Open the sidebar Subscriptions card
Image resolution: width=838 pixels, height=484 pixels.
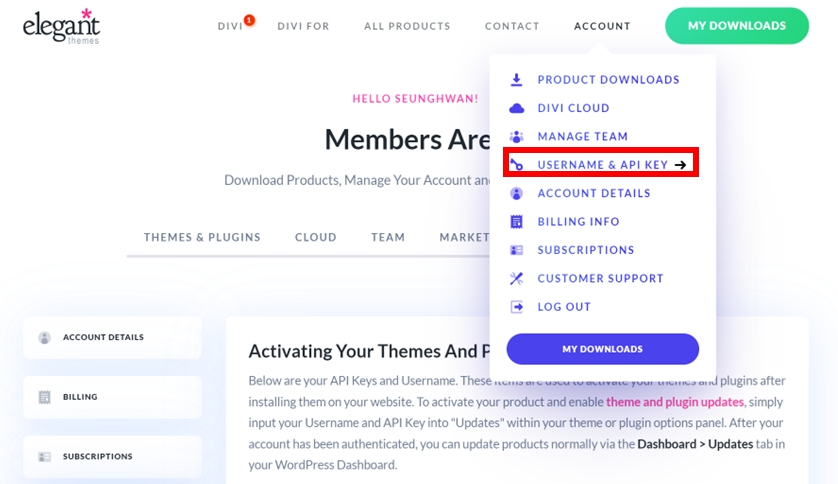(112, 457)
